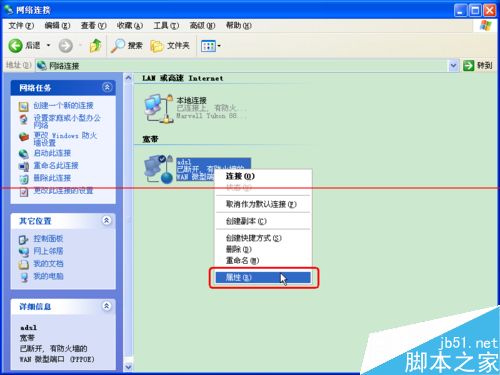Screen dimensions: 500x375
Task: Click the network icon in address bar
Action: 42,66
